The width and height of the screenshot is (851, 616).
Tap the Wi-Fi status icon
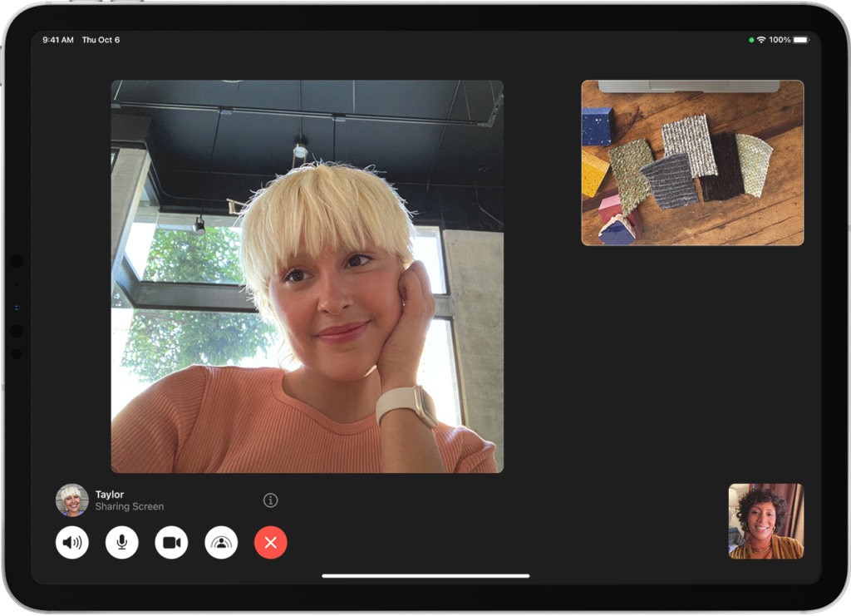(760, 40)
